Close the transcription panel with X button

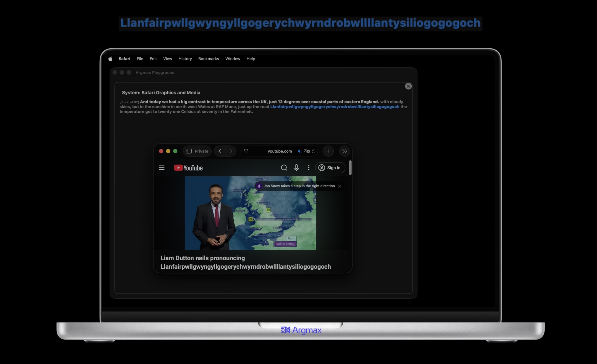point(408,86)
